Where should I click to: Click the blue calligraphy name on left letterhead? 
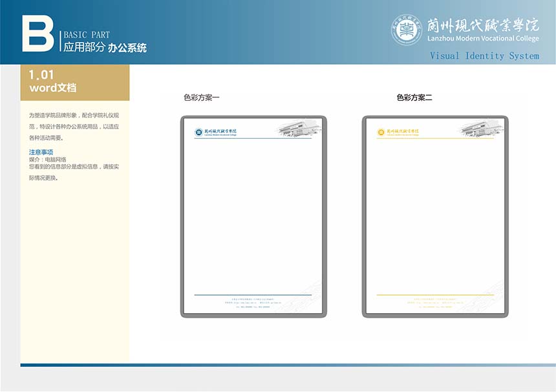220,131
